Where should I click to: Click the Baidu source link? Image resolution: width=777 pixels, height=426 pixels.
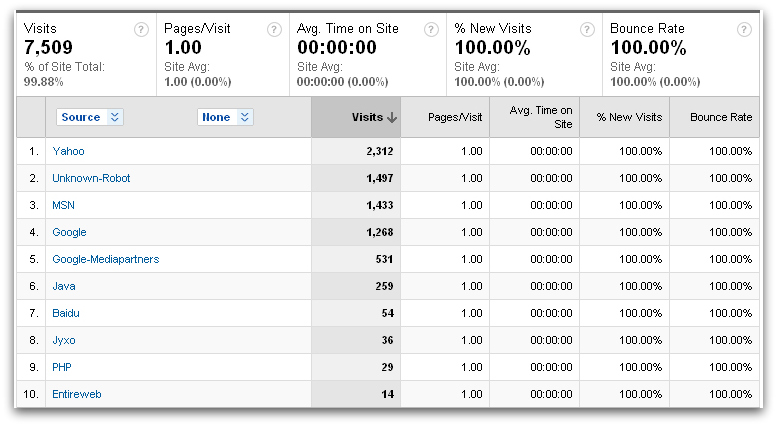[x=65, y=313]
